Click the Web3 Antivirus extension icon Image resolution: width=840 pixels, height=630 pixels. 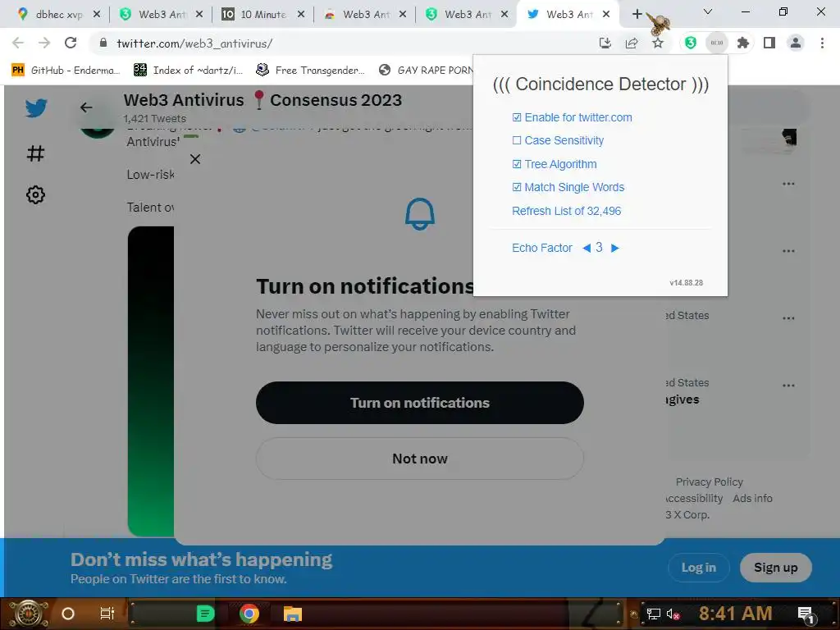[x=691, y=43]
